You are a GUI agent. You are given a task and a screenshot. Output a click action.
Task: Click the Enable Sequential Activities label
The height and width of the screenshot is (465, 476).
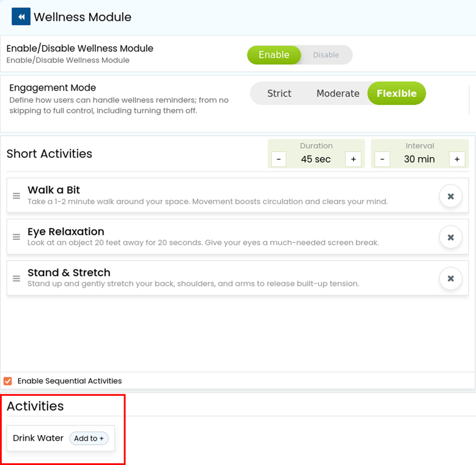pyautogui.click(x=70, y=381)
